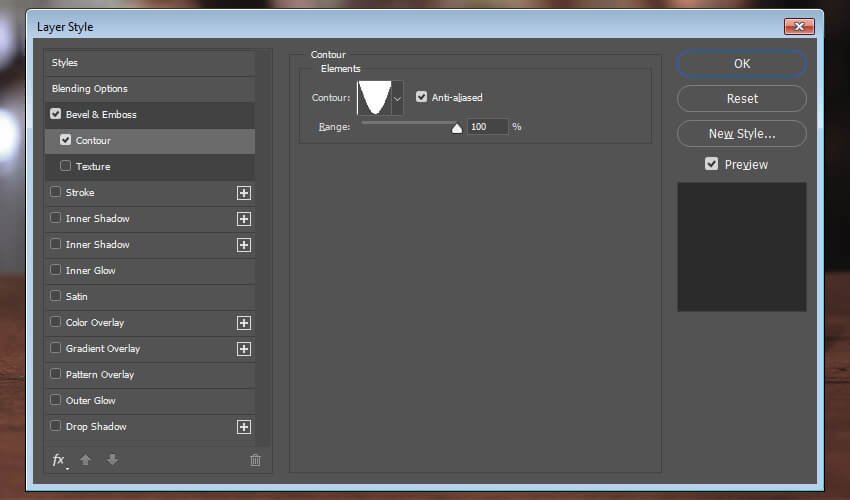Click the move effect down arrow

click(112, 460)
